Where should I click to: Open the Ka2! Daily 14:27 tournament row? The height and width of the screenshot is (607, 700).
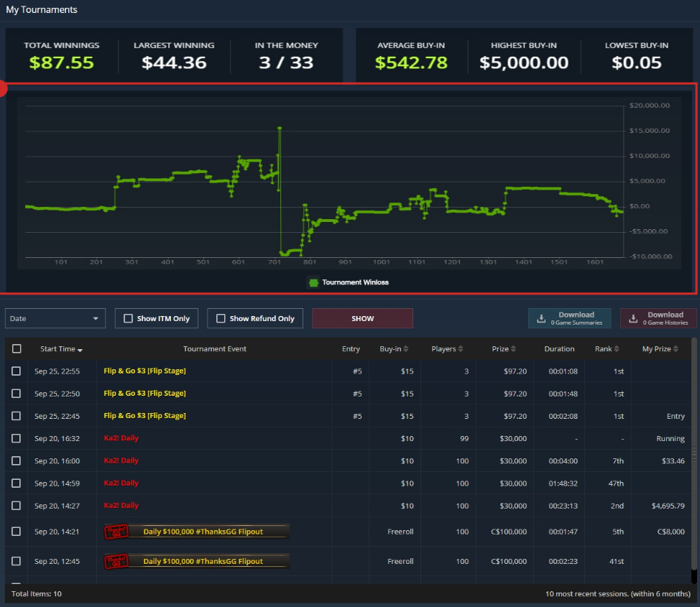click(x=121, y=505)
